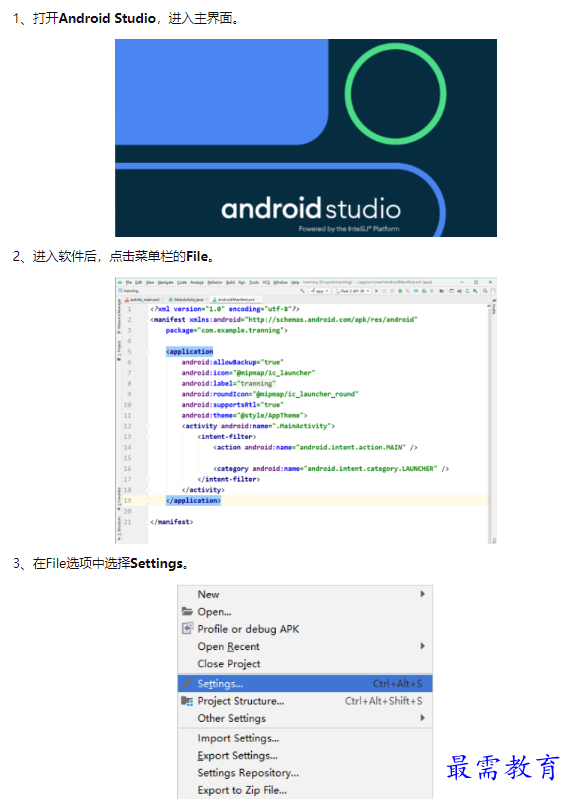Screen dimensions: 568x799
Task: Open the Tools menu in the IDE
Action: 252,282
